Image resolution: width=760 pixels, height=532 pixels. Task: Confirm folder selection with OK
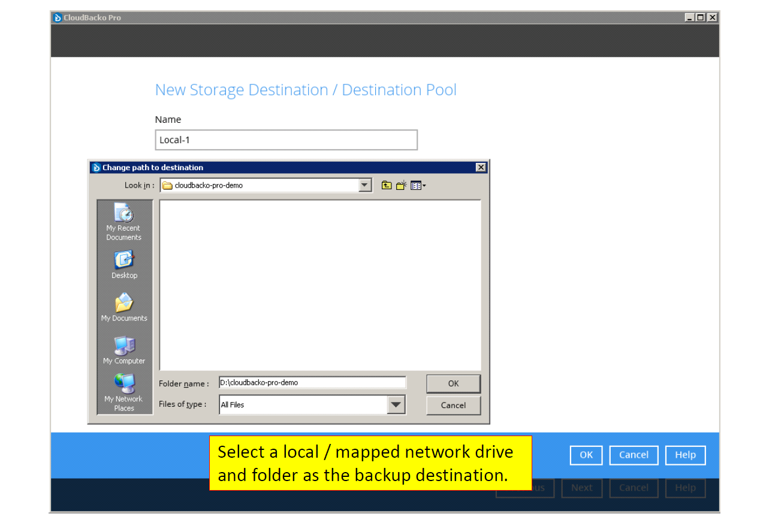click(453, 383)
